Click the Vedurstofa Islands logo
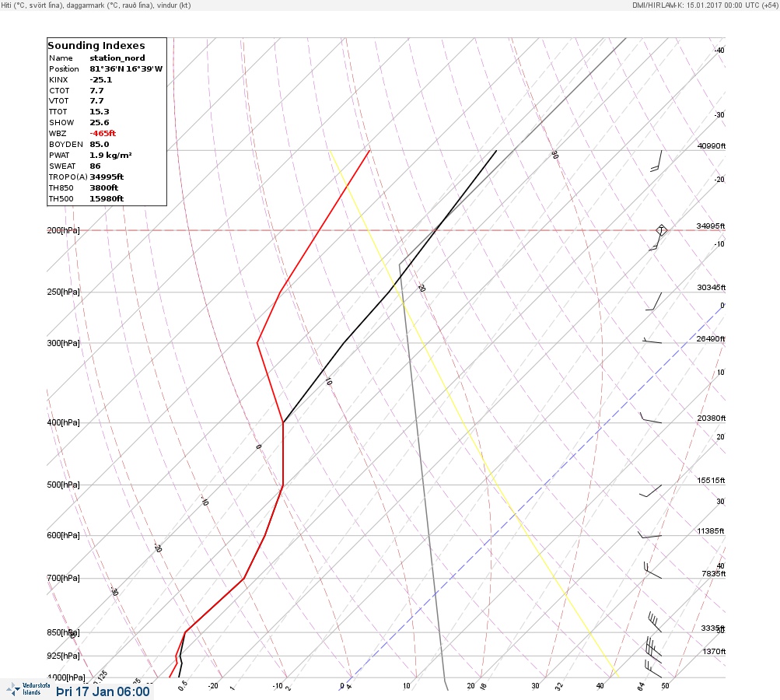Image resolution: width=780 pixels, height=700 pixels. [28, 689]
